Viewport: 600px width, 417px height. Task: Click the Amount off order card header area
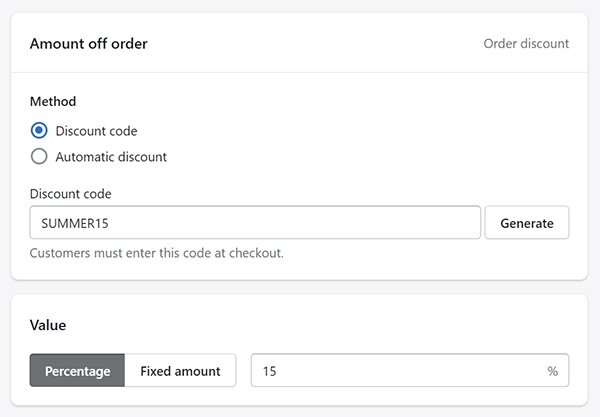(x=299, y=43)
